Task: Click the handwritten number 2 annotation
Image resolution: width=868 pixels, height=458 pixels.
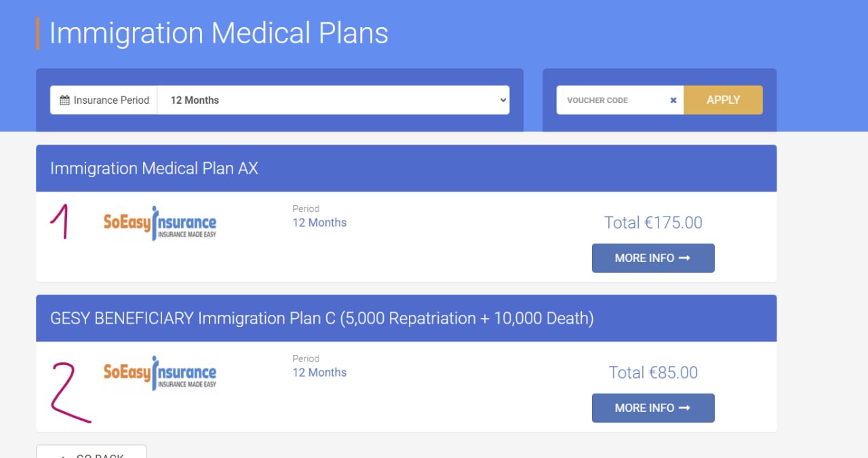Action: pyautogui.click(x=68, y=392)
